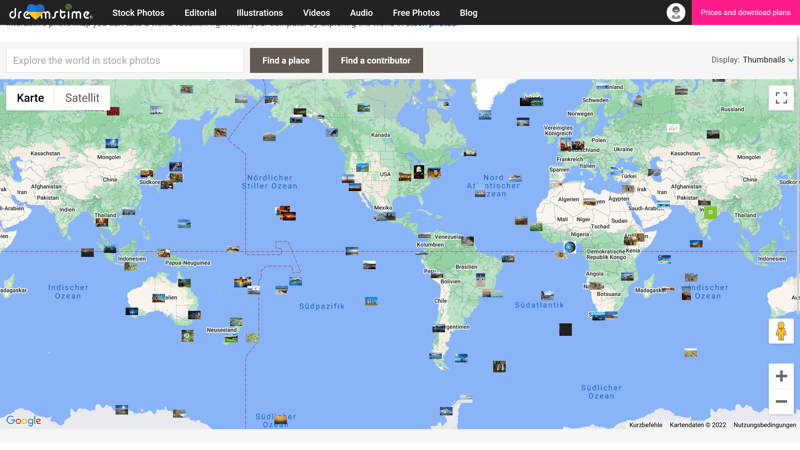
Task: Open thumbnail on Neuseeland label
Action: pos(231,338)
